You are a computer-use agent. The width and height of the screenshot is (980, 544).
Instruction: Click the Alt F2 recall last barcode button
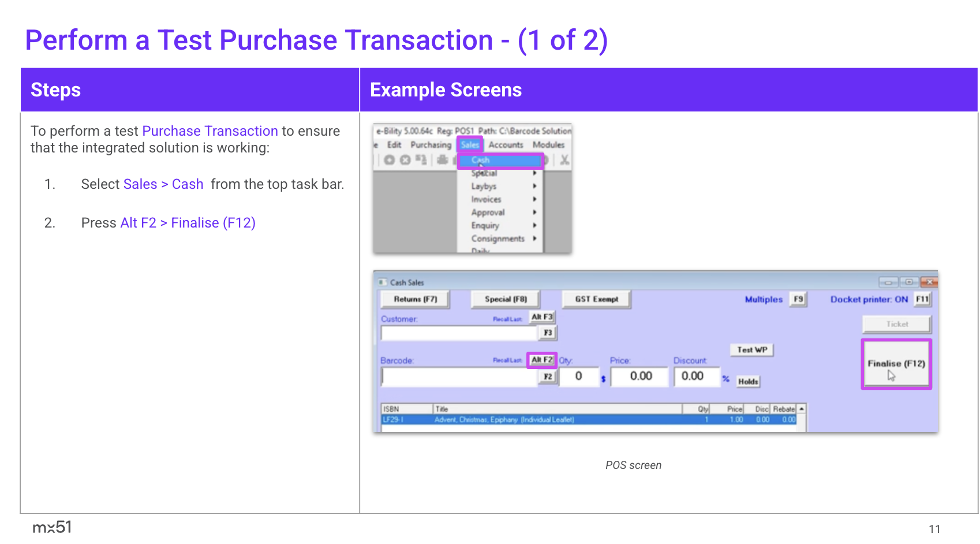tap(541, 360)
